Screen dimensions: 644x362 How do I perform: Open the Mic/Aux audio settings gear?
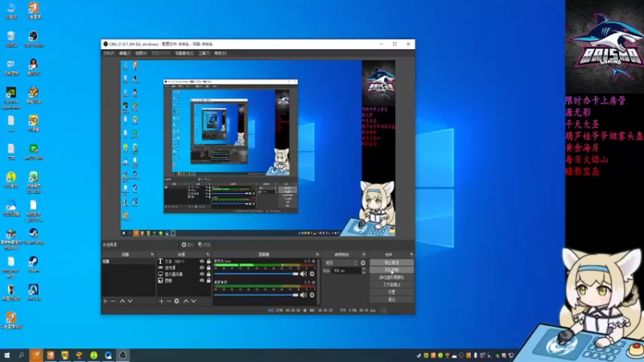point(312,274)
